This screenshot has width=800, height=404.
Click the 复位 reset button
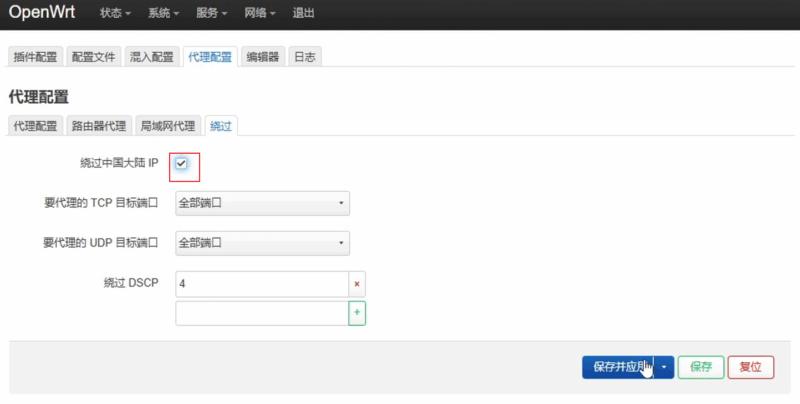click(750, 367)
